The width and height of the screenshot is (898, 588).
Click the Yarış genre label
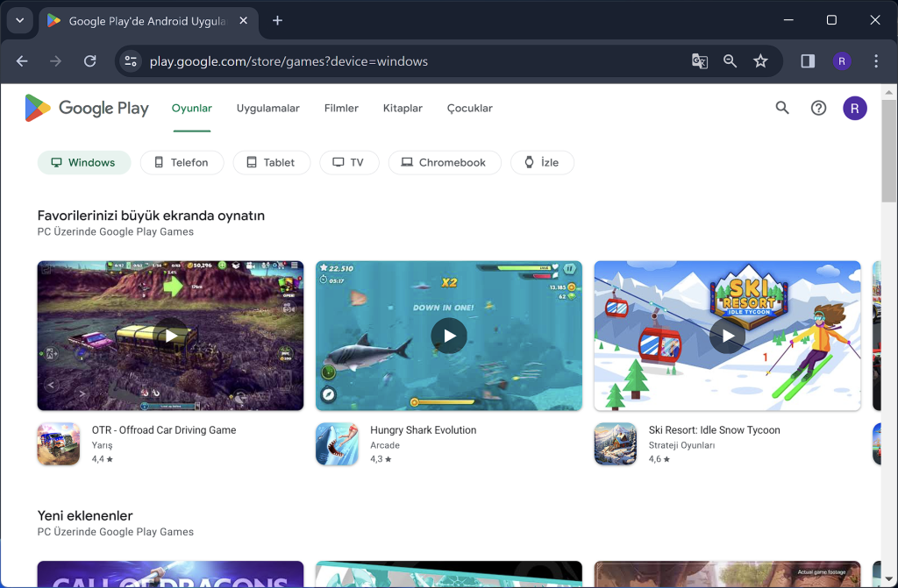point(102,445)
